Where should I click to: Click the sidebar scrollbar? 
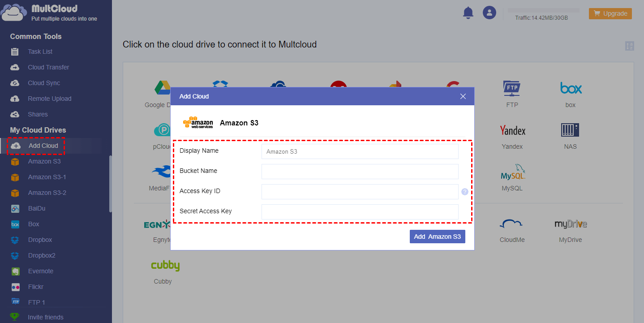[110, 184]
